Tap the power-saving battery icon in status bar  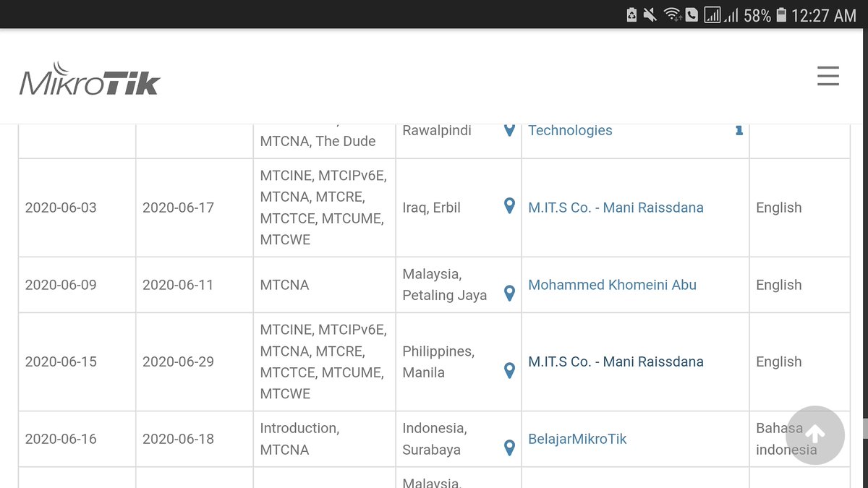pos(631,14)
